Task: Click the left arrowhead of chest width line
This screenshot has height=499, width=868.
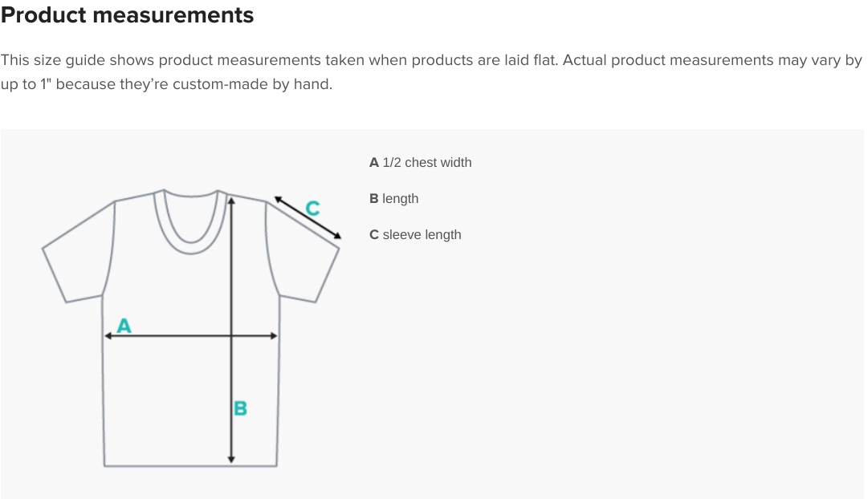Action: (108, 336)
